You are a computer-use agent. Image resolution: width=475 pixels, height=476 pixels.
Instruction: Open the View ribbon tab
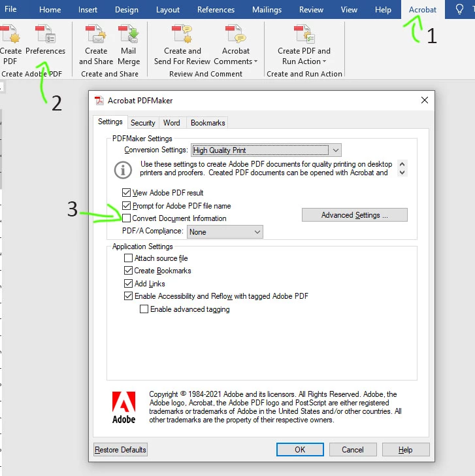click(x=349, y=10)
